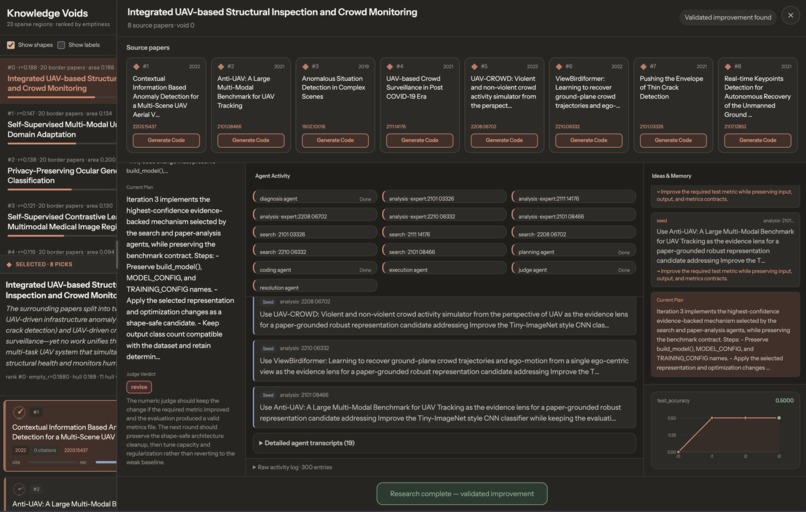
Task: Click diamond icon on source paper #6
Action: pos(559,67)
